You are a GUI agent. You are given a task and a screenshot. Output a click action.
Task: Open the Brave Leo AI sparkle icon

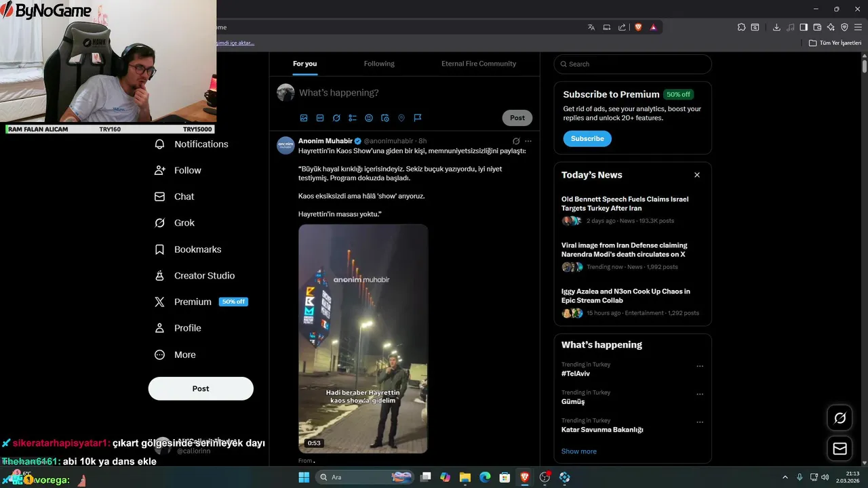(831, 27)
